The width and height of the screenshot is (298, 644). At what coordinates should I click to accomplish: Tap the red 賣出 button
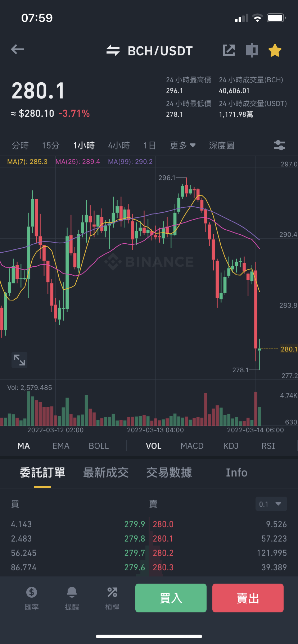pyautogui.click(x=248, y=598)
